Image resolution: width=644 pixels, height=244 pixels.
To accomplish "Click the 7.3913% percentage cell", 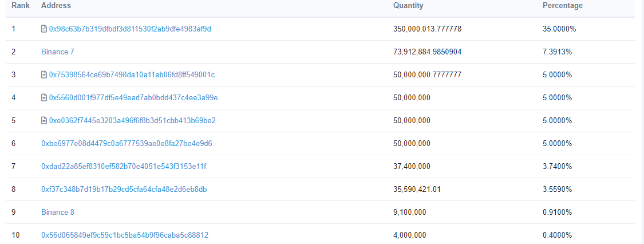I will [x=557, y=52].
